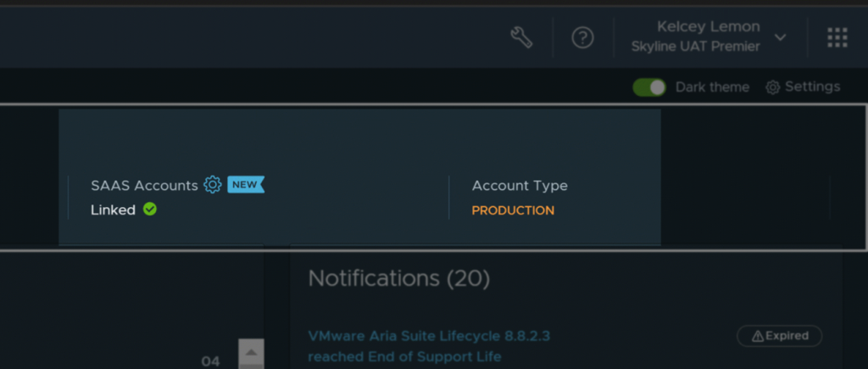Open the Settings text link
Viewport: 868px width, 369px height.
point(812,87)
